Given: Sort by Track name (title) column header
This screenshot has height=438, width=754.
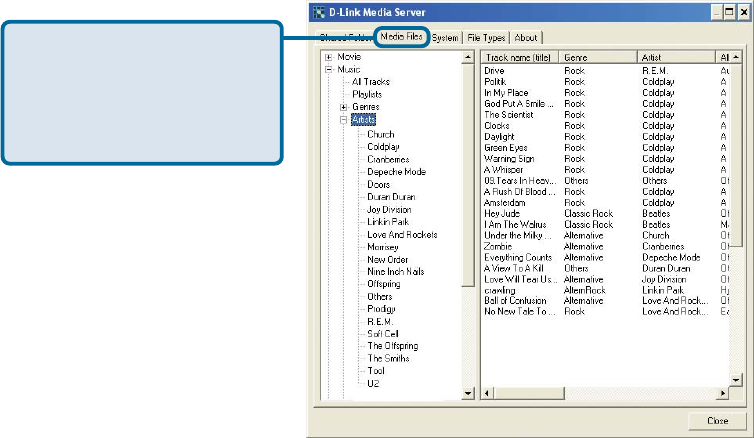Looking at the screenshot, I should (519, 58).
